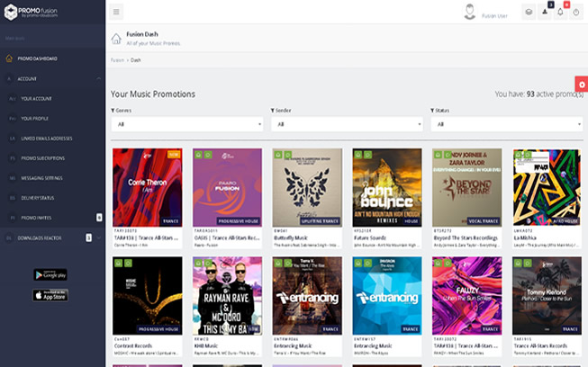This screenshot has height=367, width=588.
Task: Click the Afro House genre tag
Action: click(x=565, y=221)
